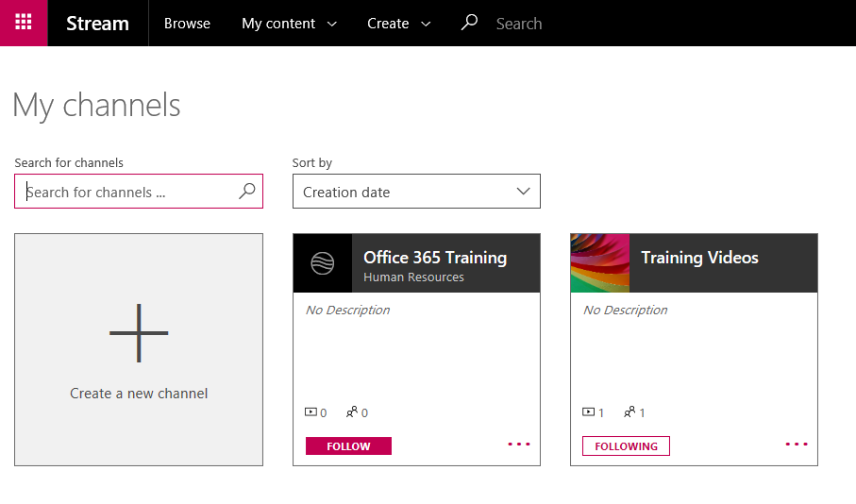856x504 pixels.
Task: Open more options for Training Videos
Action: [x=797, y=444]
